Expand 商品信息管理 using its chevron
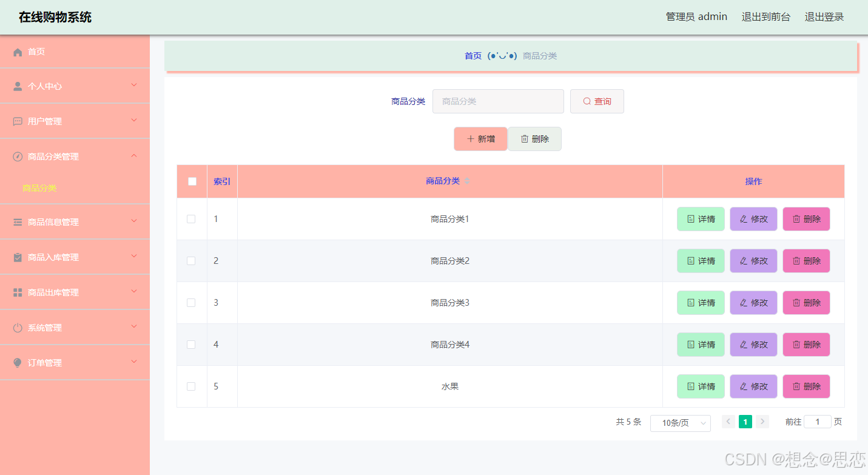 pos(134,221)
